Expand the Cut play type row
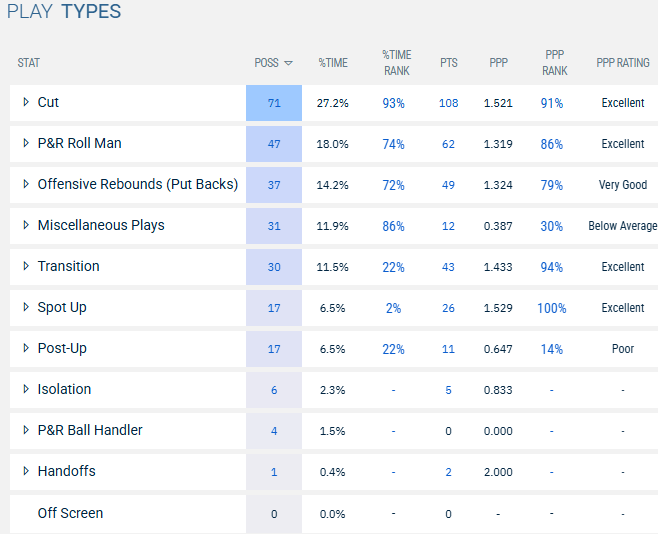Viewport: 658px width, 534px height. (26, 102)
